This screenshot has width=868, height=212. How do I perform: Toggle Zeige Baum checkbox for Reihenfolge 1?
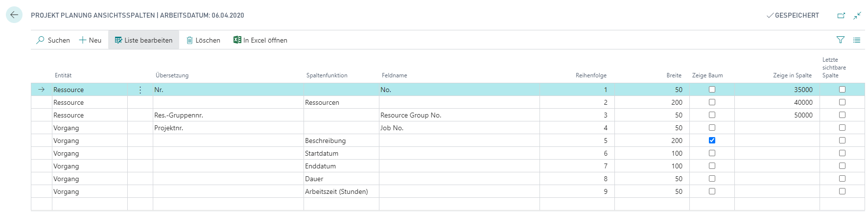click(712, 90)
